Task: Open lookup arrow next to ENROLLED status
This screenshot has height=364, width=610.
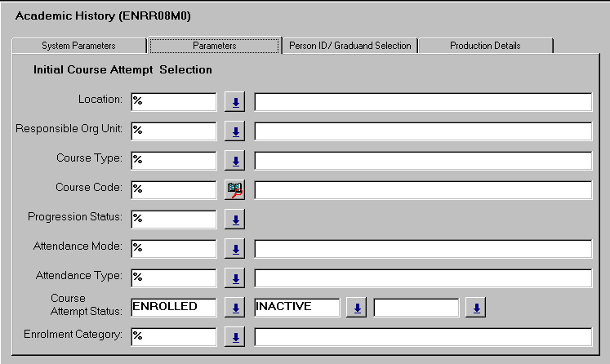Action: point(235,308)
